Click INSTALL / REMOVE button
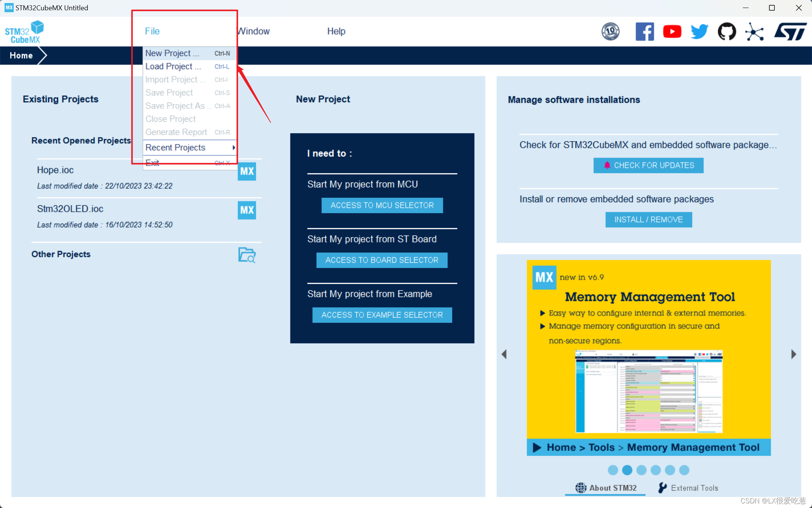The height and width of the screenshot is (508, 812). point(649,220)
